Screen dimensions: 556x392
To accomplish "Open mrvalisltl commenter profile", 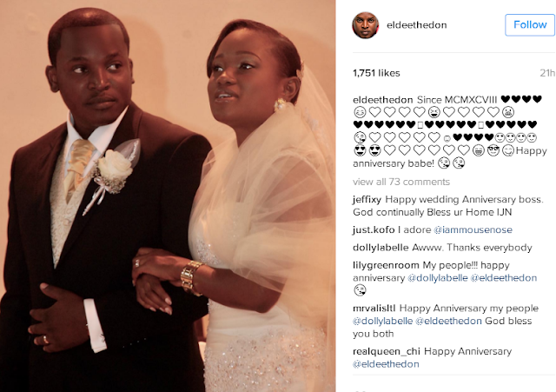I will pos(374,309).
